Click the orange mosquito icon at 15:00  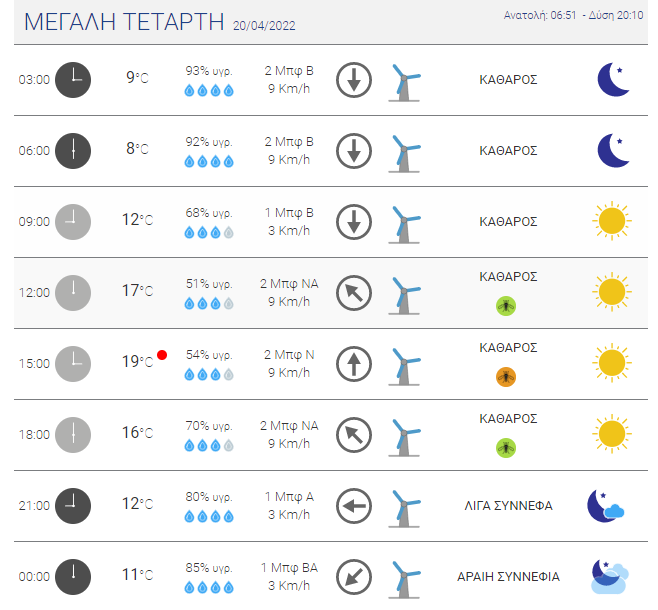506,377
